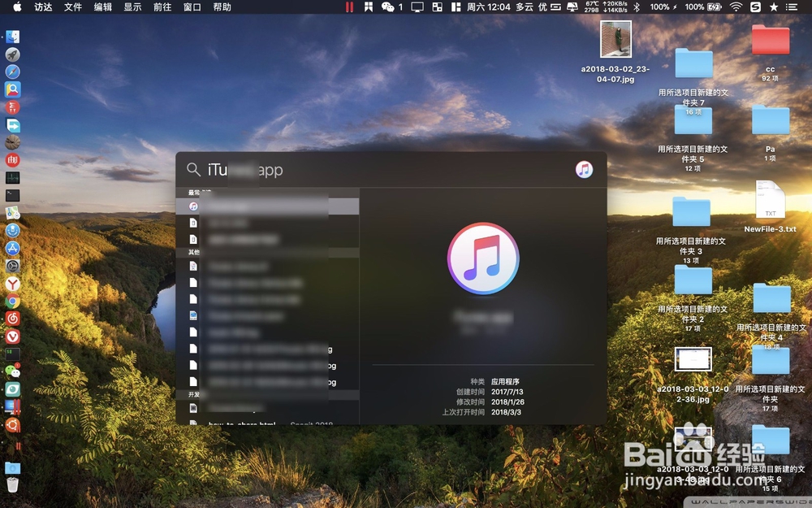Launch Google Chrome from the dock
Image resolution: width=812 pixels, height=508 pixels.
click(x=12, y=302)
